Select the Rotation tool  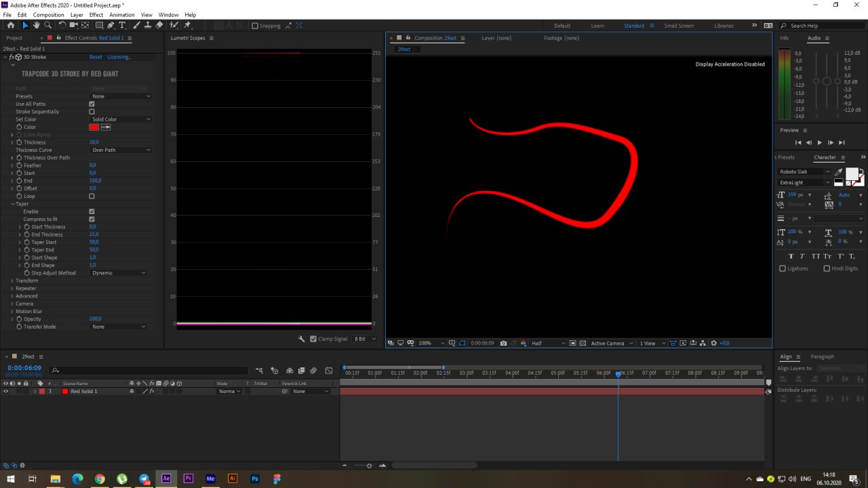62,25
